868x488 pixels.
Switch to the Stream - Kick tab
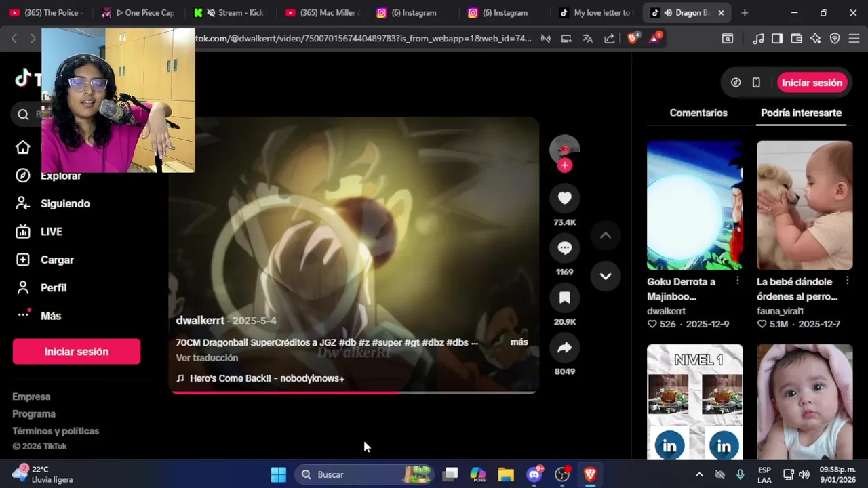point(229,13)
